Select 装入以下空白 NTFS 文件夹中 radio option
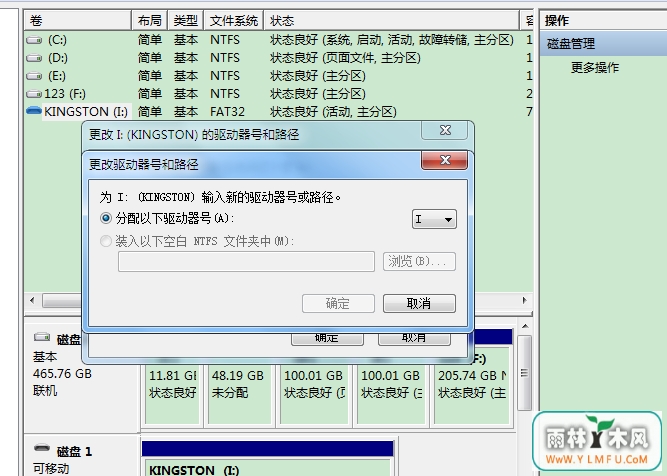Image resolution: width=667 pixels, height=476 pixels. pyautogui.click(x=105, y=241)
